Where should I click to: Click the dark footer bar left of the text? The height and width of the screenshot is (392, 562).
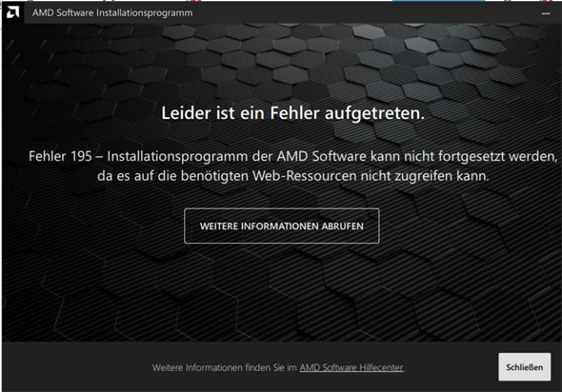tap(71, 367)
